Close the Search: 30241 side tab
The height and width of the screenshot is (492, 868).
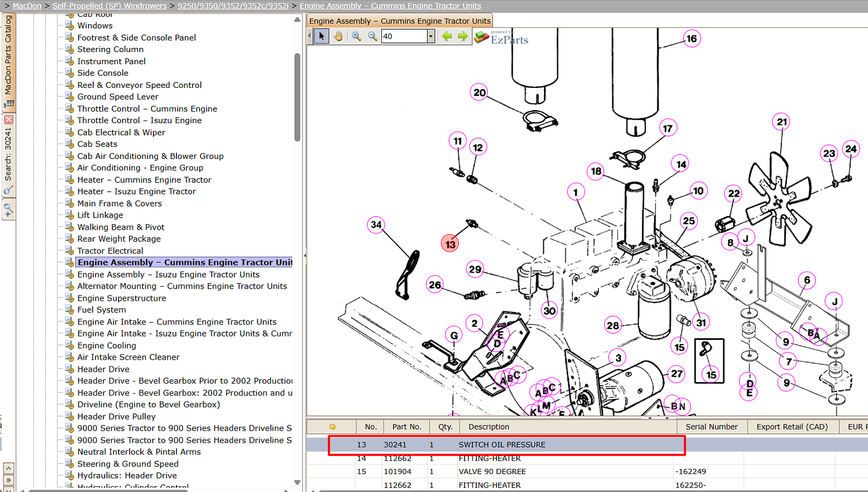[x=8, y=120]
